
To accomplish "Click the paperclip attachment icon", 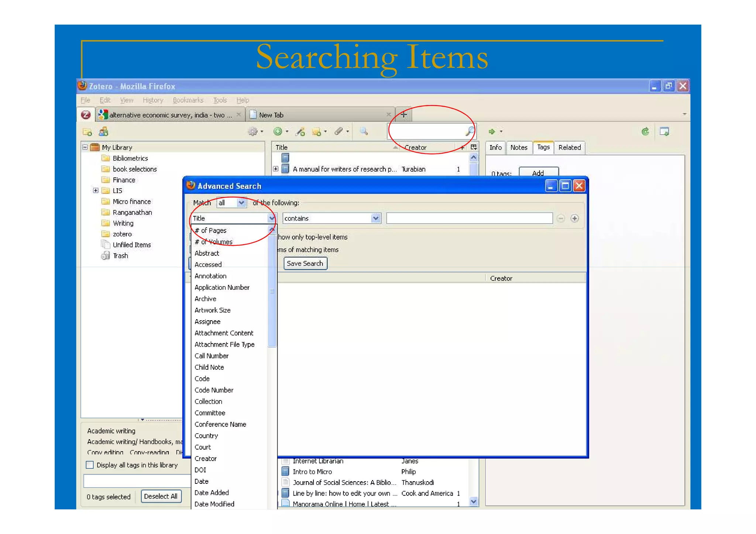I will [339, 131].
